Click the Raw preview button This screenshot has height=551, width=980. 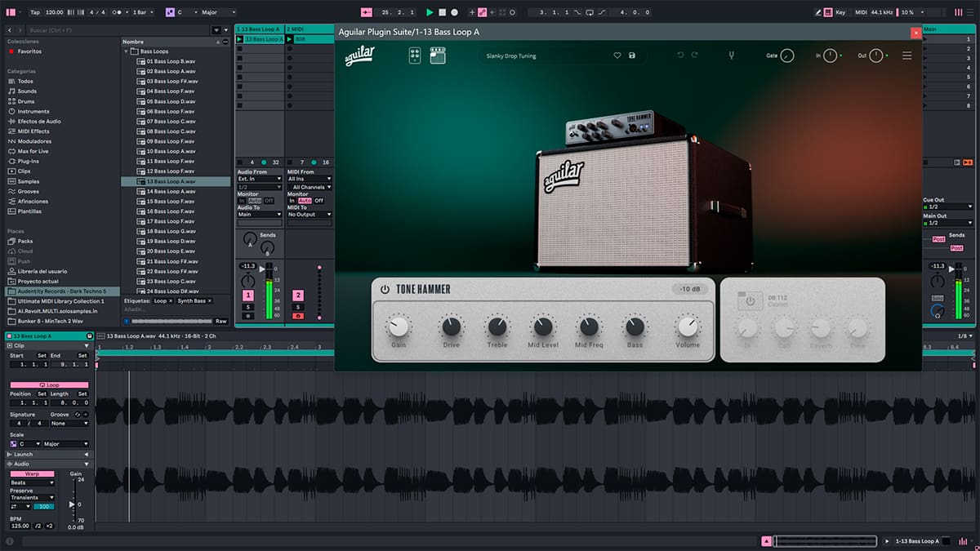coord(223,320)
